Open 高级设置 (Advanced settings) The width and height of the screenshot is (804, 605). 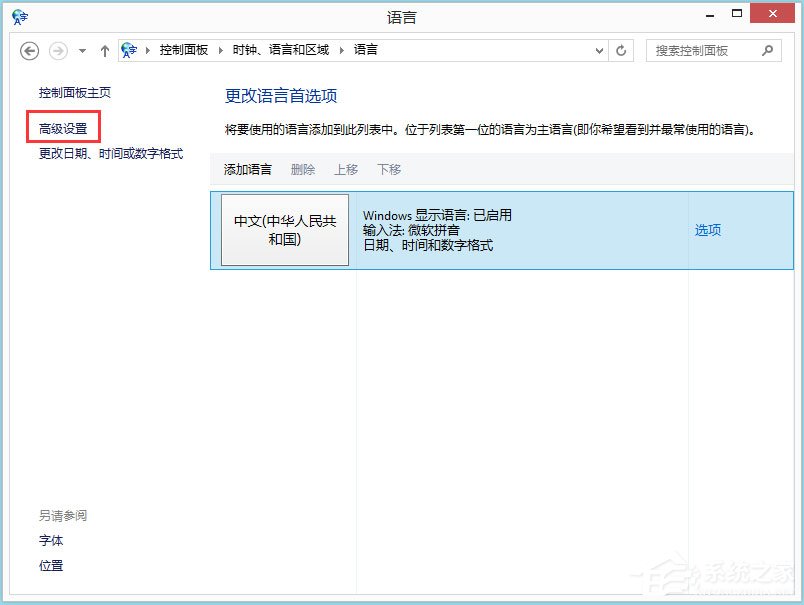coord(63,128)
